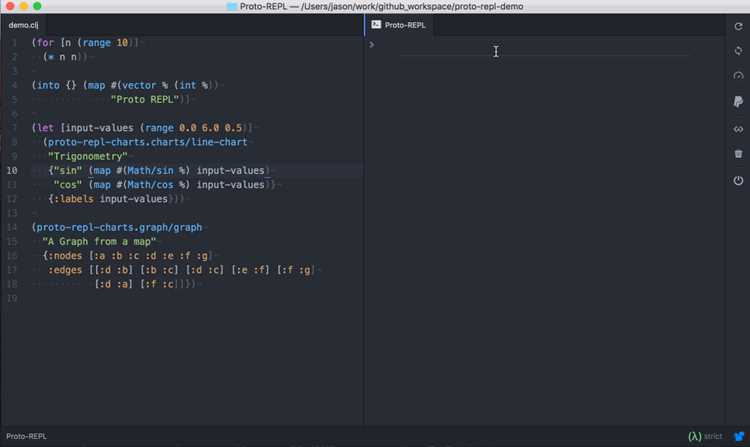
Task: Click the blue bird icon in status bar
Action: (x=739, y=436)
